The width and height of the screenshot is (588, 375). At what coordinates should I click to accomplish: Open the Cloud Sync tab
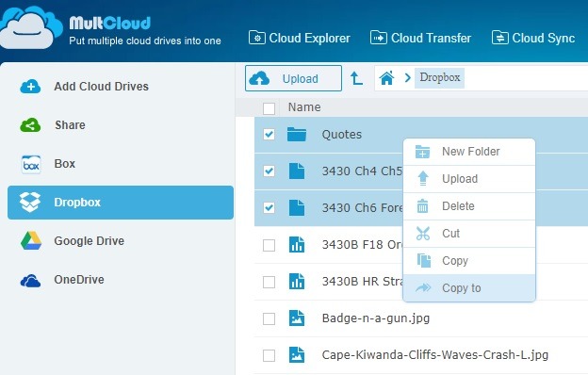click(x=533, y=38)
